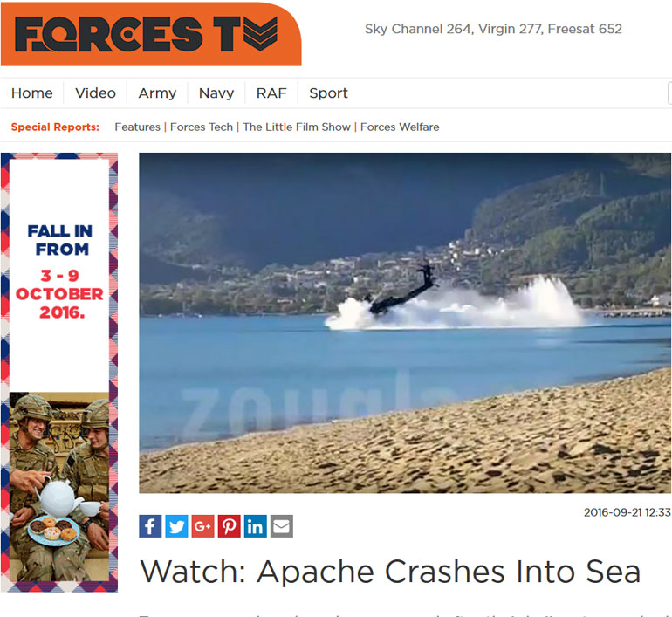Viewport: 672px width, 617px height.
Task: Open The Little Film Show link
Action: tap(297, 127)
